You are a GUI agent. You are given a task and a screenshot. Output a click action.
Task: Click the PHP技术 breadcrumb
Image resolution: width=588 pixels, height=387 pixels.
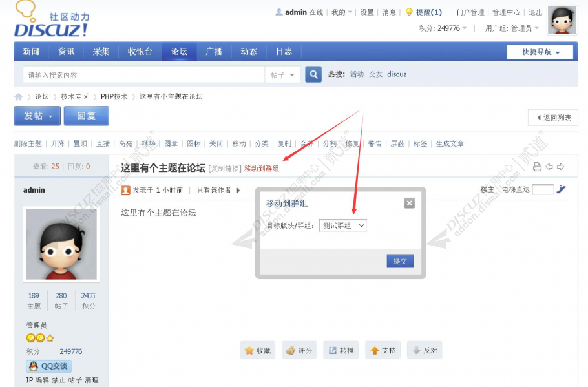[114, 97]
